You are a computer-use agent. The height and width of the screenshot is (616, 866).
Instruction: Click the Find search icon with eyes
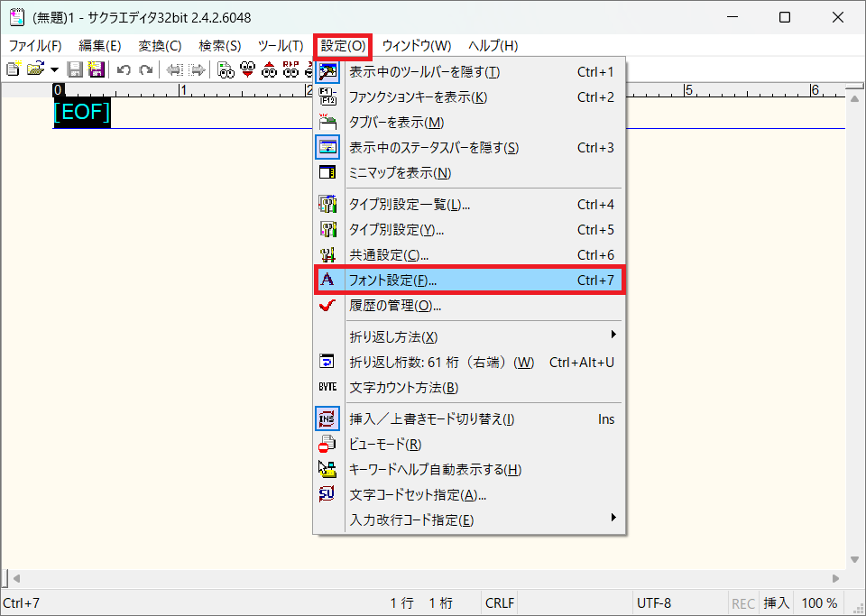click(226, 69)
